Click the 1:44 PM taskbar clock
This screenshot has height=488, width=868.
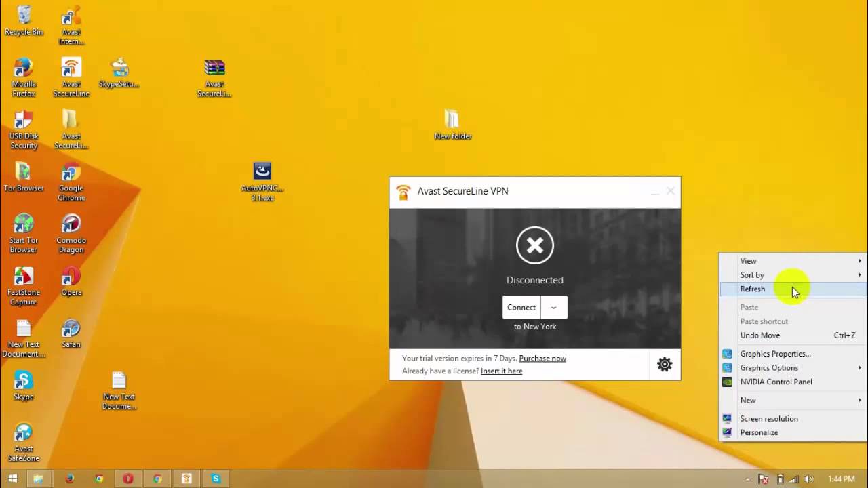coord(842,479)
